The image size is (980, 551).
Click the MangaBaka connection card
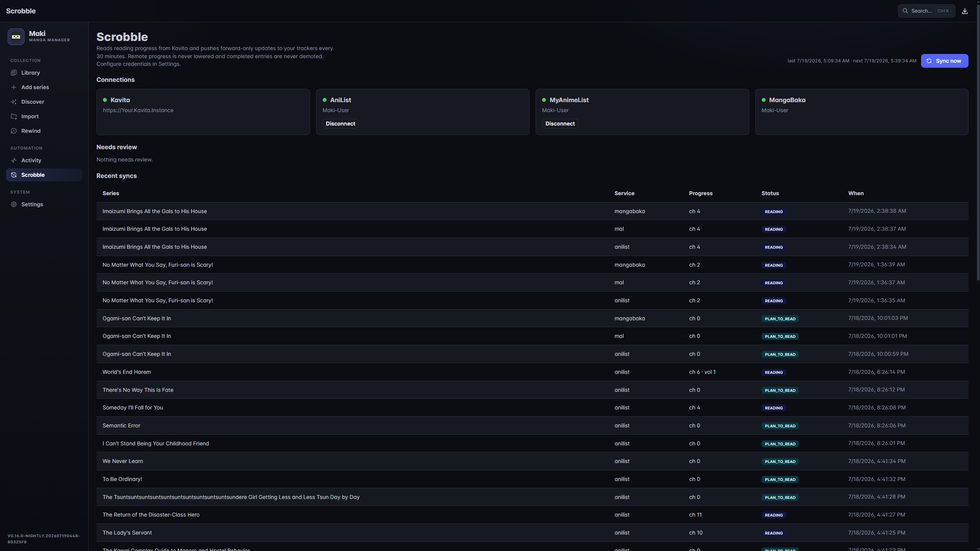coord(862,112)
